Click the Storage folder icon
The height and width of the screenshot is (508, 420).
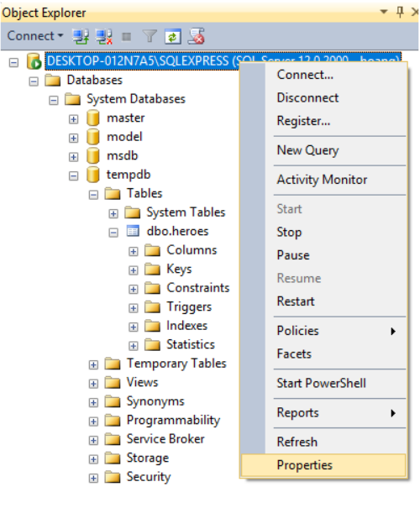113,458
